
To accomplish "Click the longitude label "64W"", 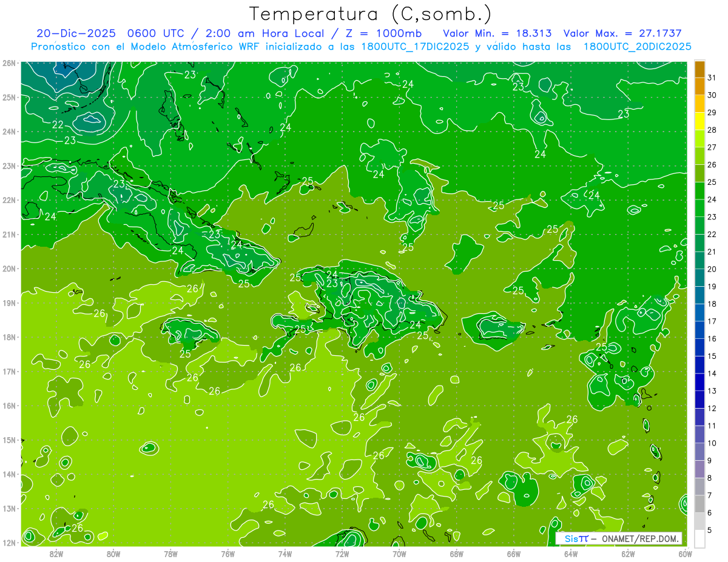I will tap(570, 553).
